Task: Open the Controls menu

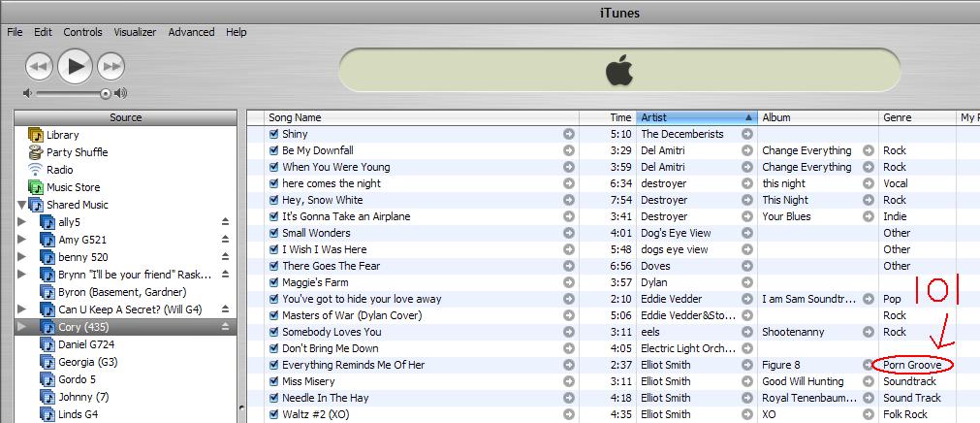Action: 82,32
